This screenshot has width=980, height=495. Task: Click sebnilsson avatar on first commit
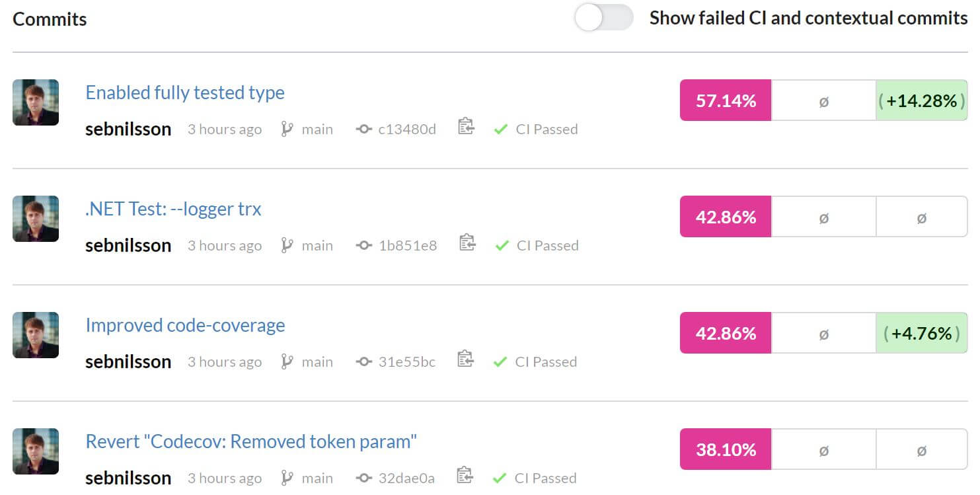[x=36, y=102]
